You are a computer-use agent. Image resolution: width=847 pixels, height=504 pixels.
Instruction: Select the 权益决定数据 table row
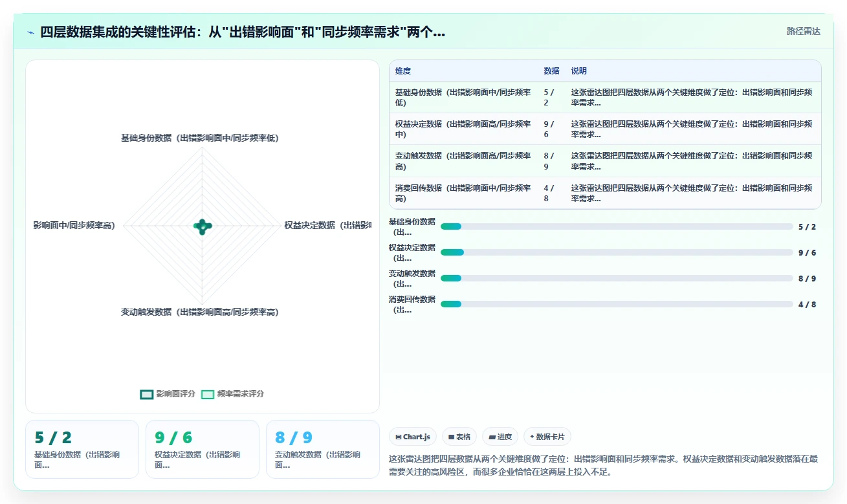tap(605, 129)
